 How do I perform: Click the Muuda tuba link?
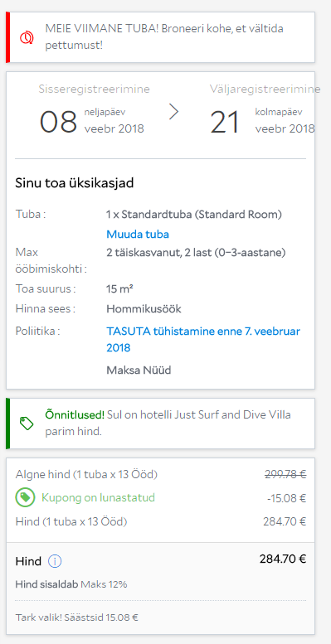pyautogui.click(x=138, y=235)
